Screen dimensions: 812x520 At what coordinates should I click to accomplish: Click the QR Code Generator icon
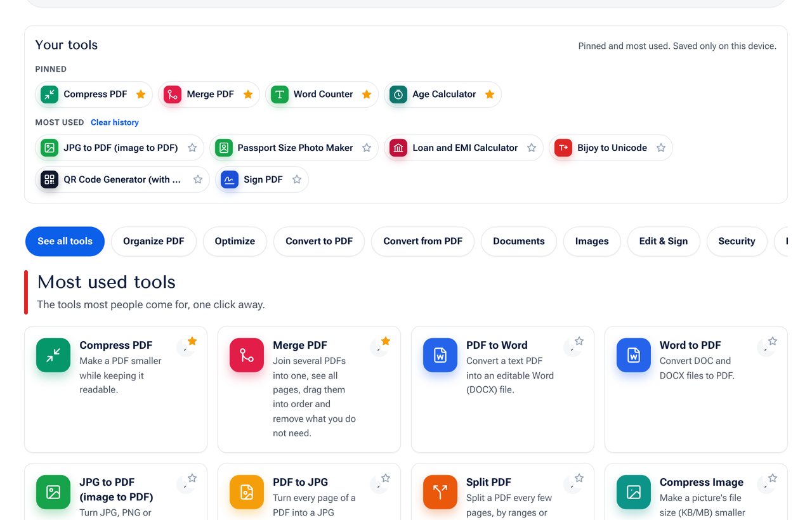49,179
